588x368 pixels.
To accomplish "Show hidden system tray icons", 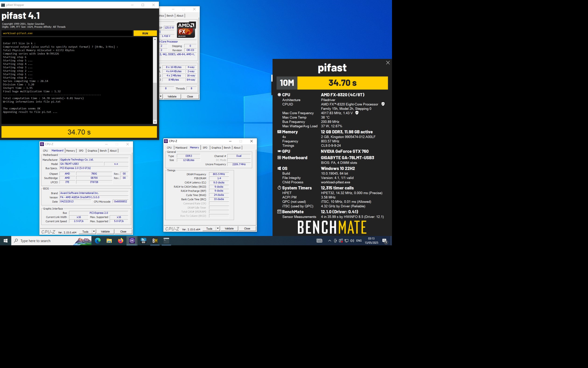I will click(329, 241).
